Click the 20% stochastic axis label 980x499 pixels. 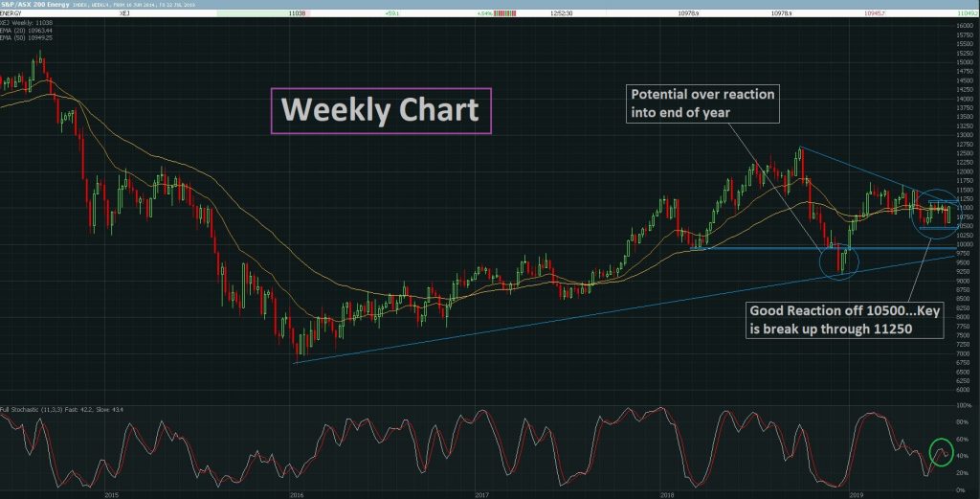coord(964,473)
